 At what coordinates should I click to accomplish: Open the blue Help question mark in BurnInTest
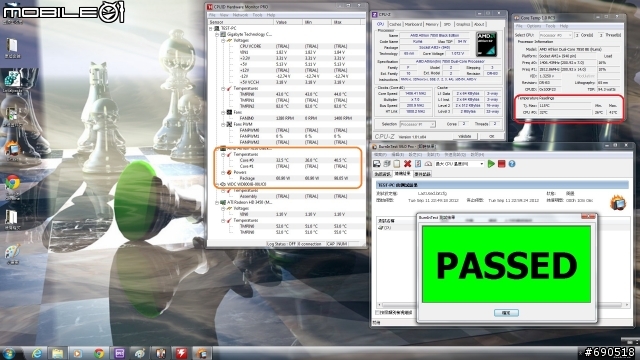click(x=512, y=164)
